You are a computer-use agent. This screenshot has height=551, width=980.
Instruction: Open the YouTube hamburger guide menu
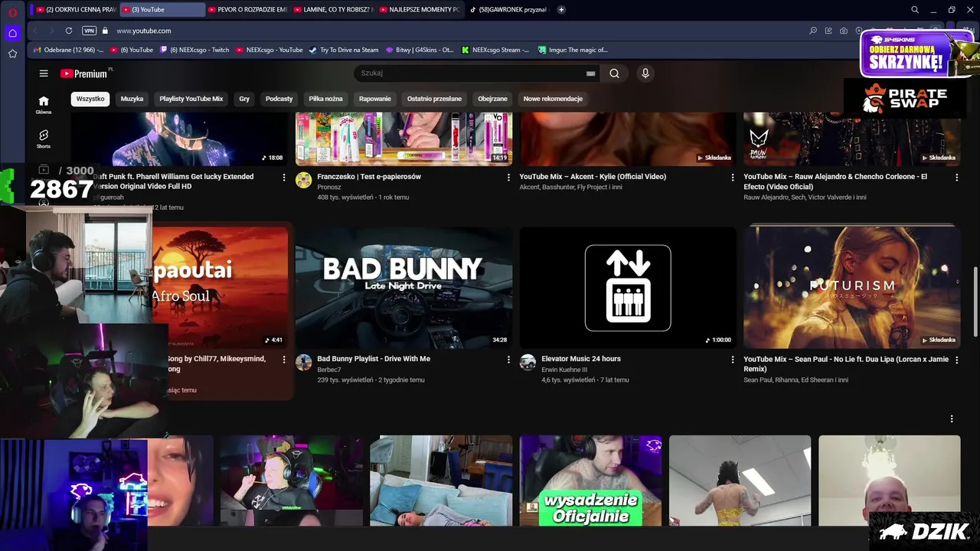(44, 73)
